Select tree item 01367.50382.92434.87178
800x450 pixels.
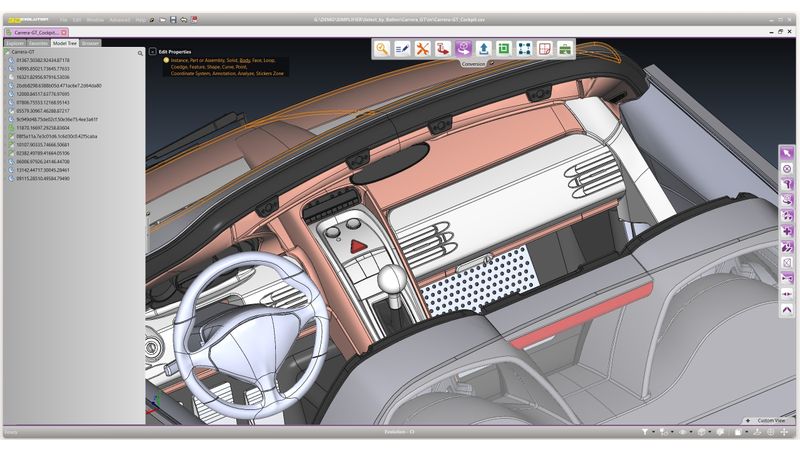click(43, 60)
